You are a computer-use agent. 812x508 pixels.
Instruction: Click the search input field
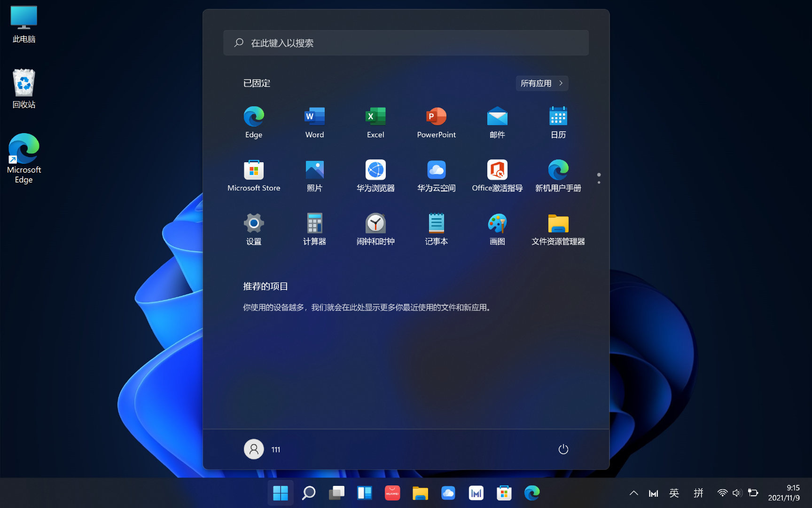406,43
